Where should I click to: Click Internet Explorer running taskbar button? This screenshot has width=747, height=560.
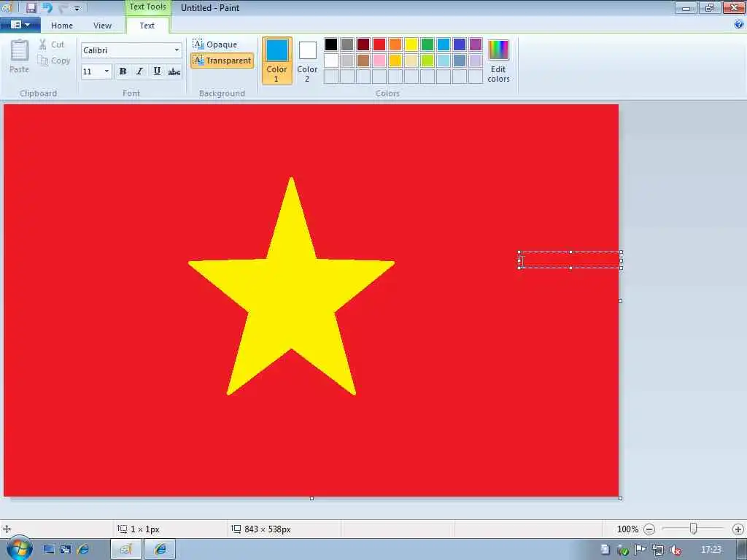(160, 549)
